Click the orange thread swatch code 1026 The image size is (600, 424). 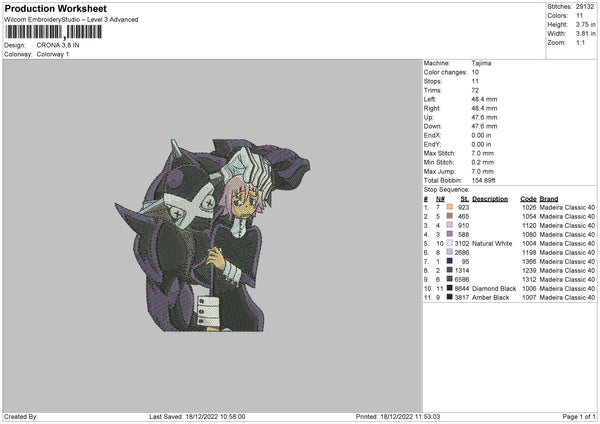450,207
